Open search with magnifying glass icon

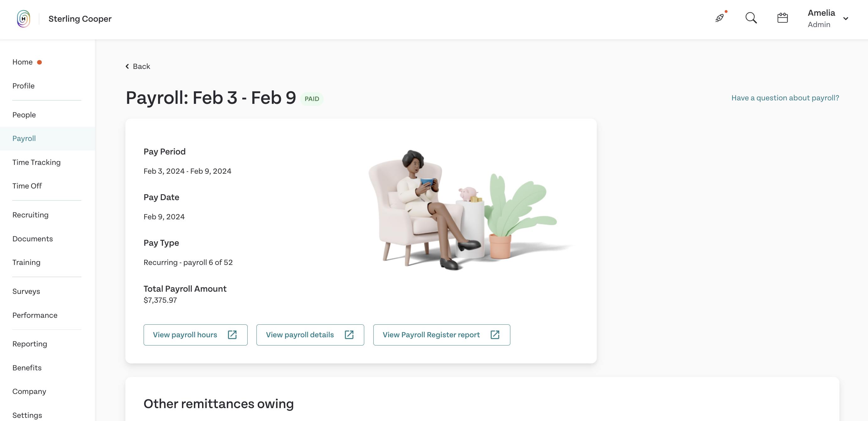tap(751, 18)
